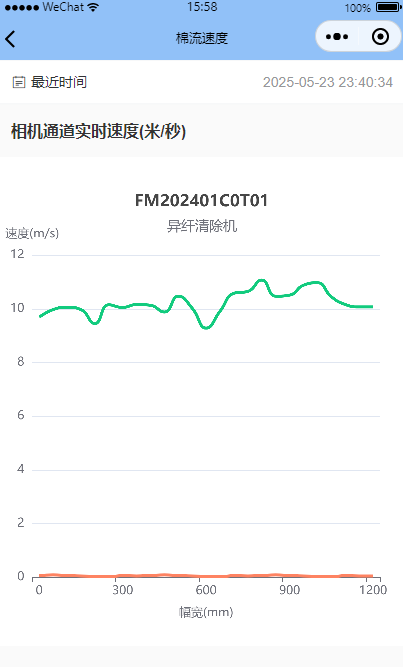Click the x-axis value 1200
Screen dimensions: 403x667
[x=373, y=590]
